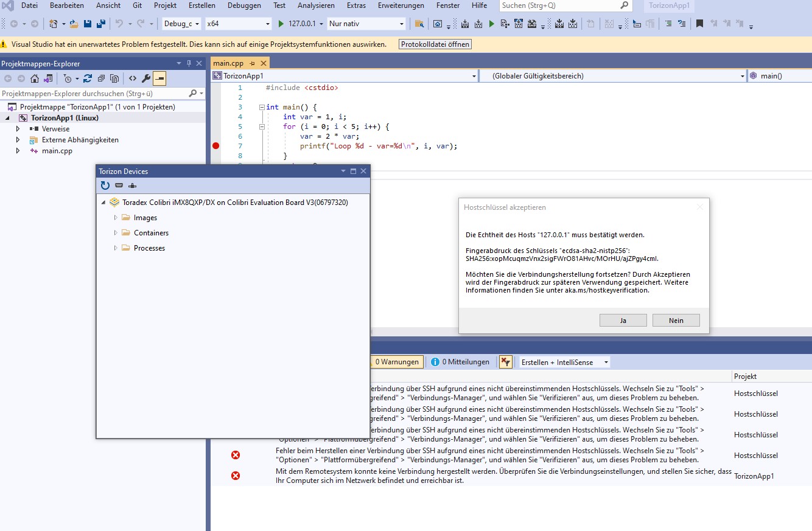This screenshot has width=812, height=531.
Task: Open the Analysieren menu
Action: coord(316,5)
